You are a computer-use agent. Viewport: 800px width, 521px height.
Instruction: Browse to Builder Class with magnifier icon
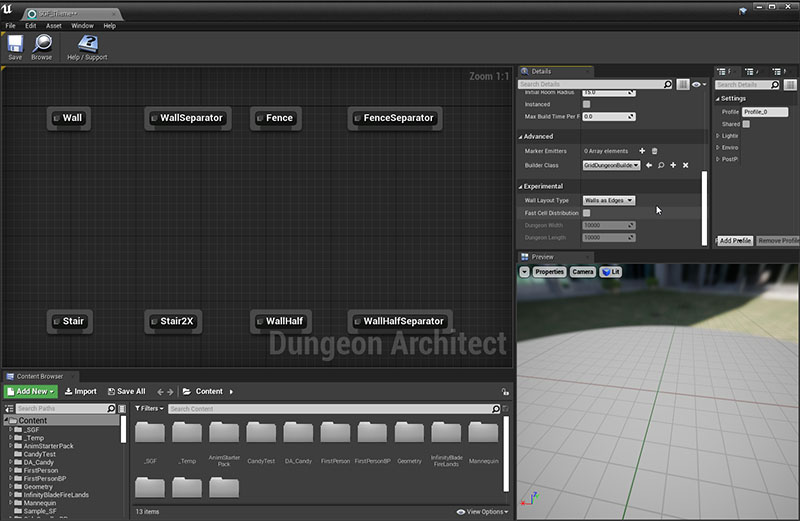[x=661, y=165]
